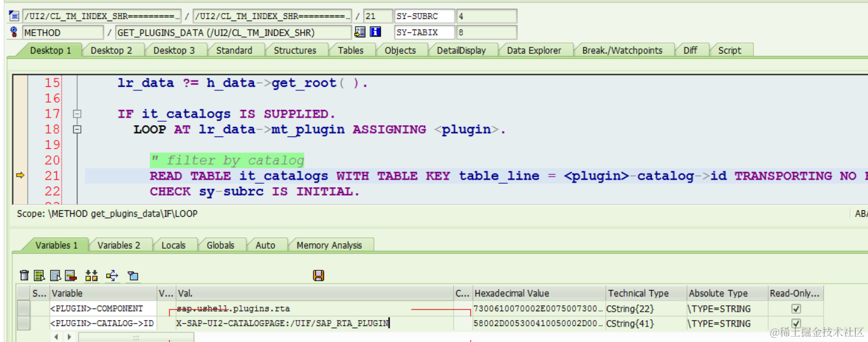Click the SY-TABIX label field
868x342 pixels.
click(425, 32)
